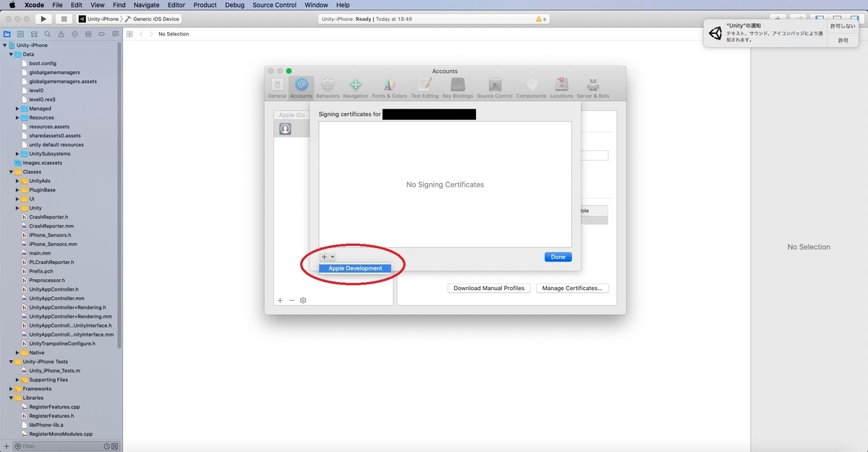Collapse the Data folder

pos(11,54)
